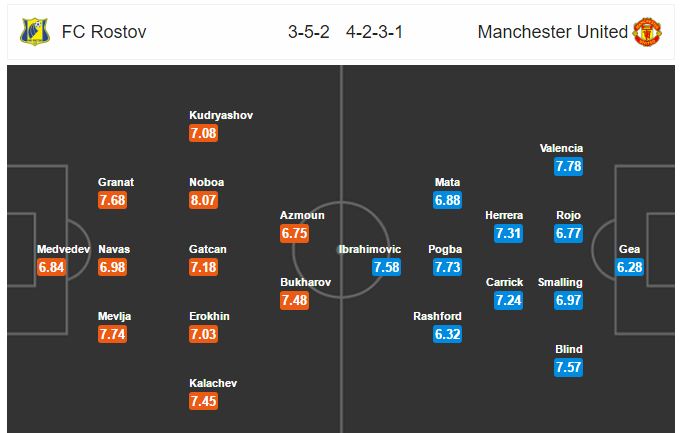Click Valencia's 7.78 rating badge
The width and height of the screenshot is (682, 433).
567,166
